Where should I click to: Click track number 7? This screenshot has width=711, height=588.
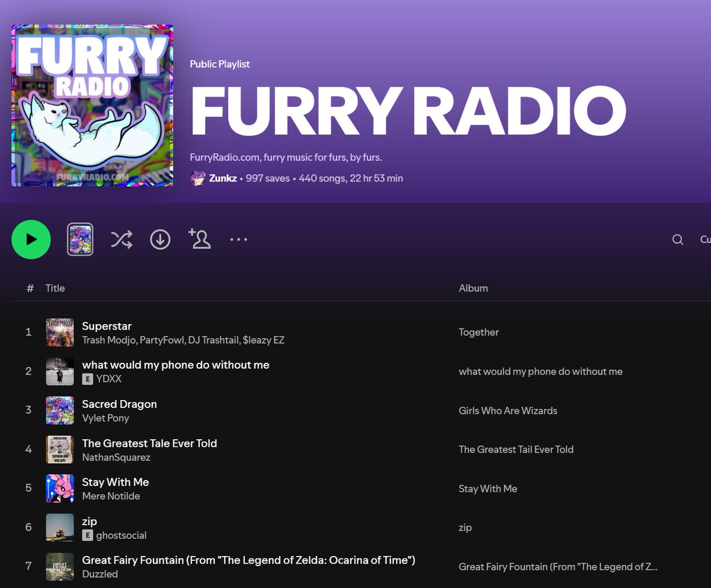(x=28, y=567)
